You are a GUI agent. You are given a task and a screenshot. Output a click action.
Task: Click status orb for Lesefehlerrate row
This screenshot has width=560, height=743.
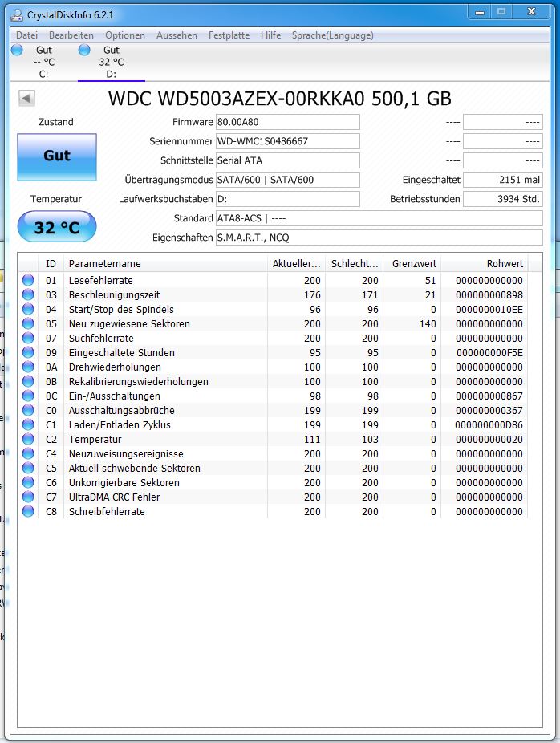[28, 280]
